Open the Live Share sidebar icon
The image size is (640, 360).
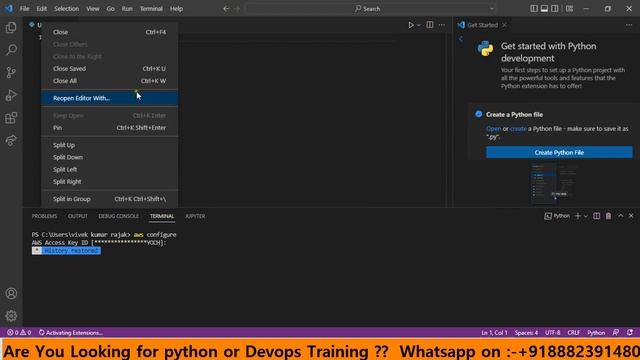point(11,140)
